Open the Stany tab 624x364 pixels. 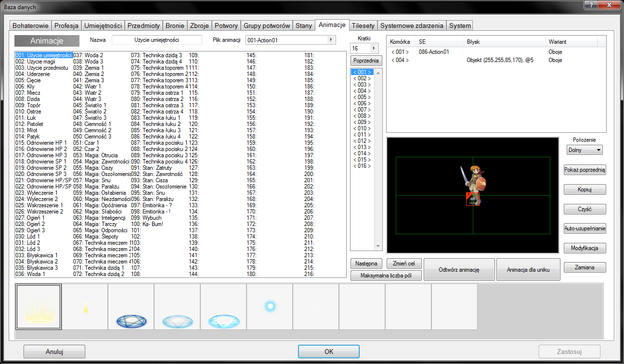(x=304, y=25)
